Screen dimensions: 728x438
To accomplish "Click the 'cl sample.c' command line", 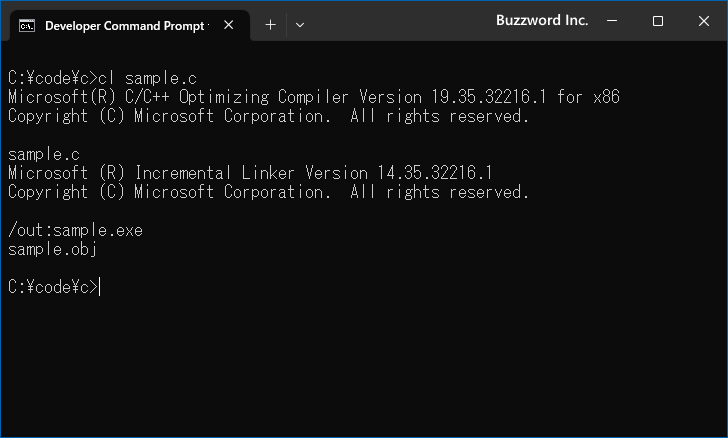I will tap(102, 78).
